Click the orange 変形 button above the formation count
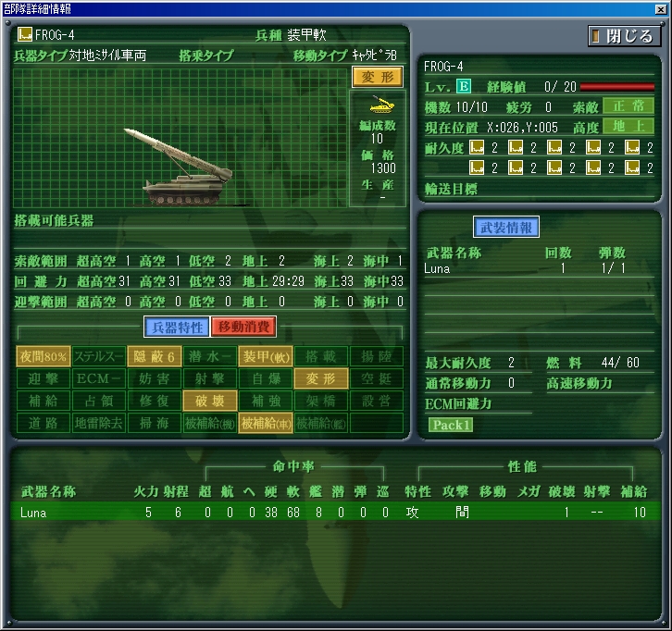 pyautogui.click(x=377, y=77)
